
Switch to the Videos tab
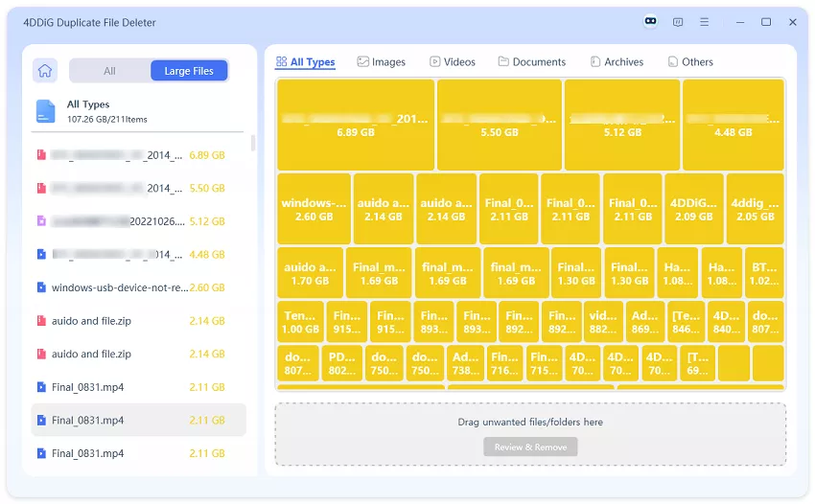(x=453, y=62)
